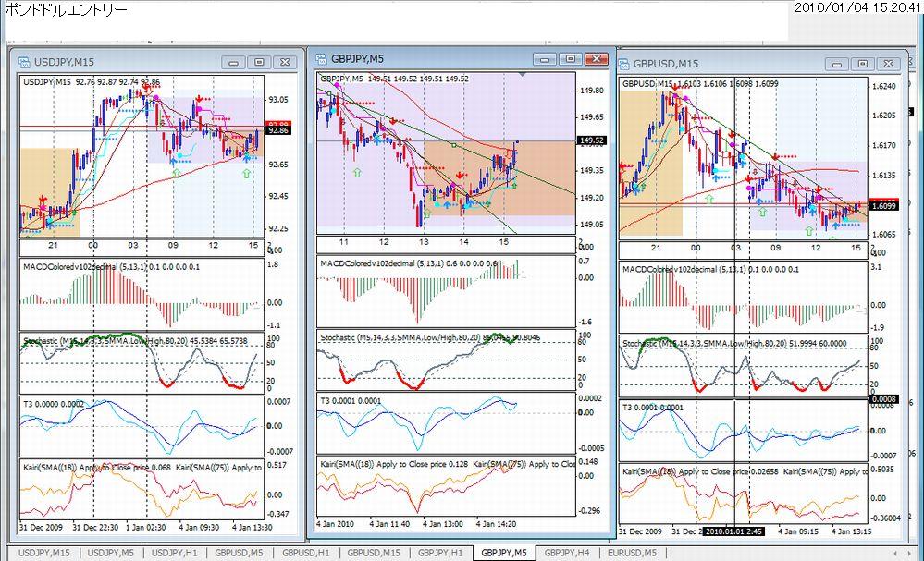
Task: Click the 2010.01.01 2:45 crosshair date label
Action: coord(733,531)
